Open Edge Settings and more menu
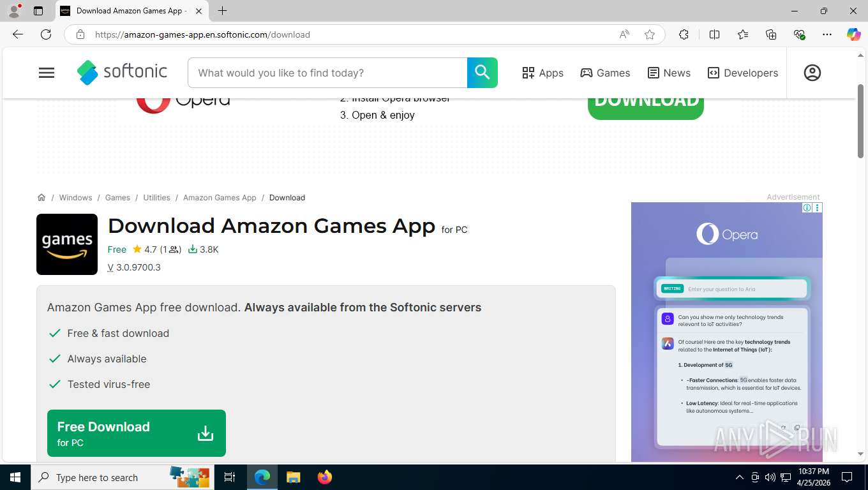Viewport: 868px width, 490px height. [827, 34]
